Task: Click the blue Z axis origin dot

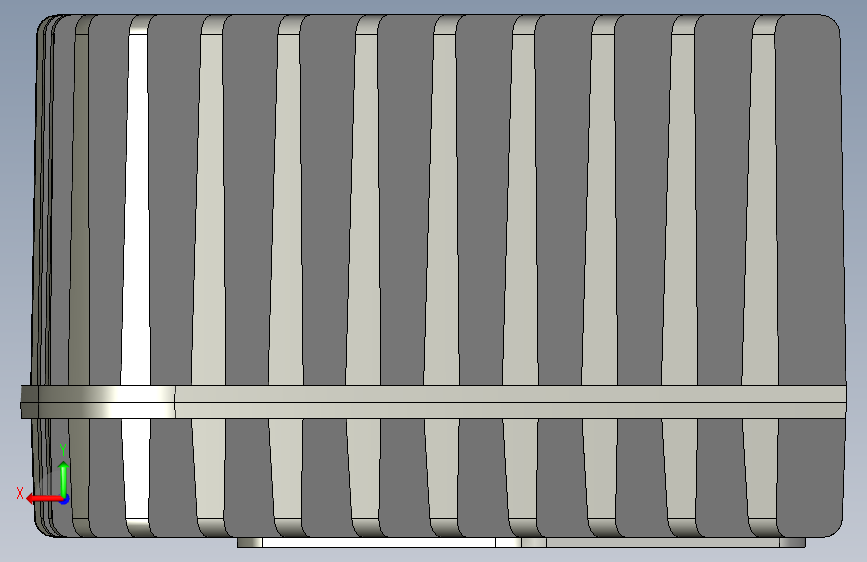Action: (64, 499)
